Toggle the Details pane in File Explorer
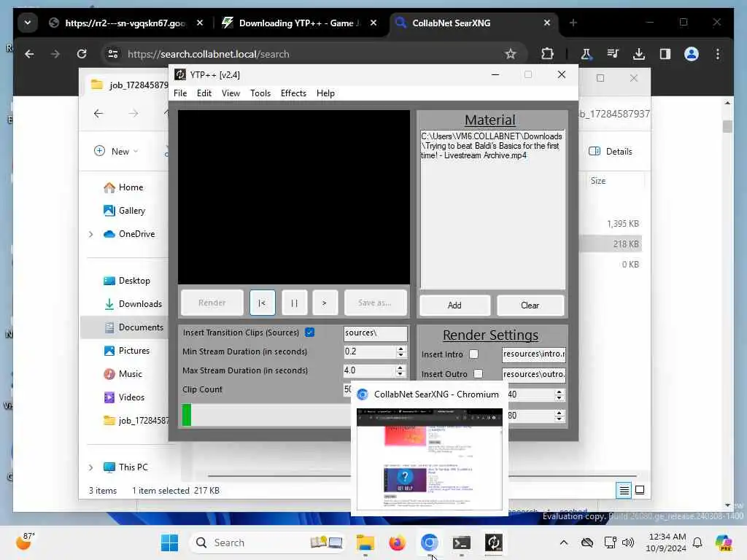The width and height of the screenshot is (747, 560). 611,152
